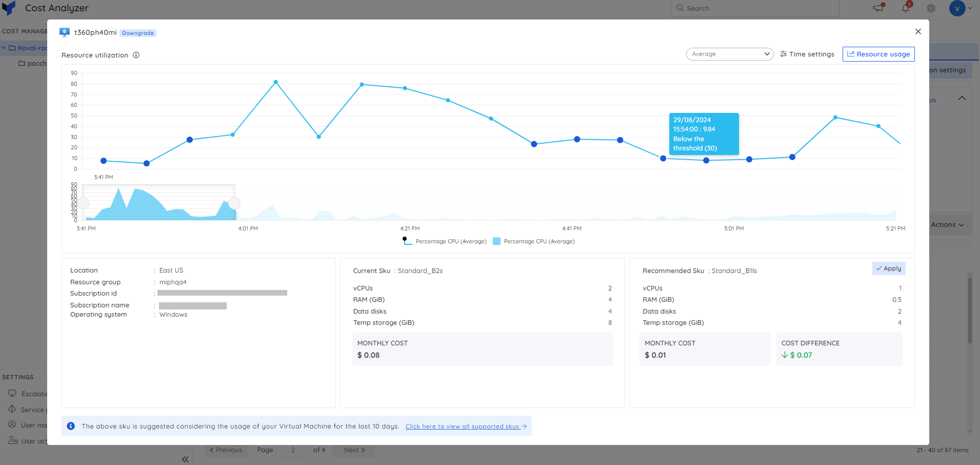The width and height of the screenshot is (980, 465).
Task: Collapse the section with the up chevron
Action: point(962,98)
